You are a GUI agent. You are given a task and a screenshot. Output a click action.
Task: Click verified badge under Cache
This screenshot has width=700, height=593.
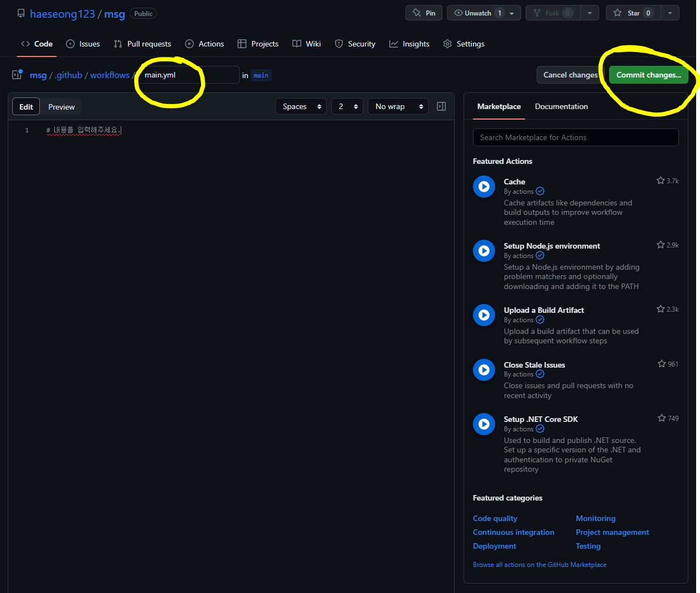coord(540,192)
